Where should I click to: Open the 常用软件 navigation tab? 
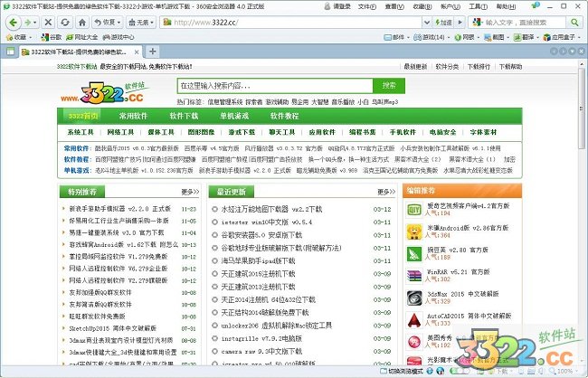click(134, 116)
